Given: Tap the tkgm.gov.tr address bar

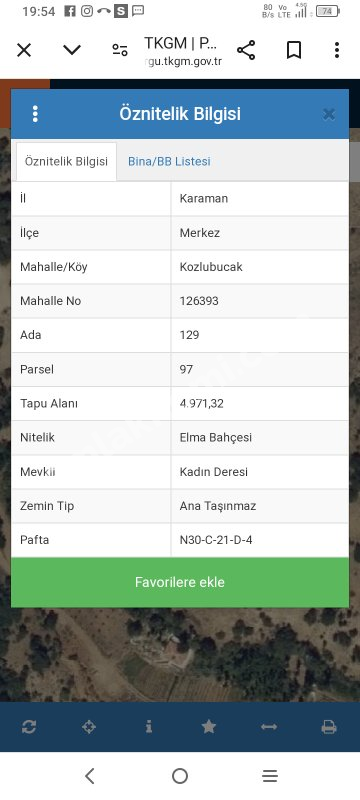Looking at the screenshot, I should pos(183,50).
